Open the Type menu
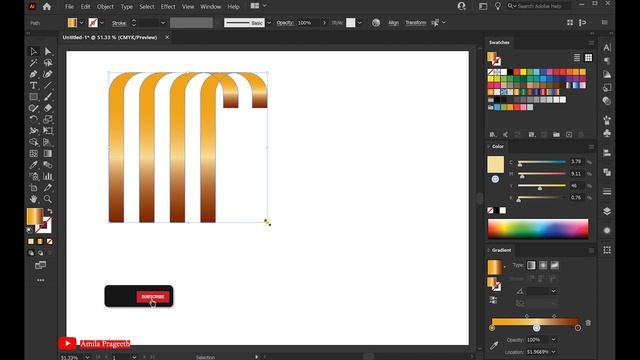This screenshot has height=360, width=640. pos(127,7)
